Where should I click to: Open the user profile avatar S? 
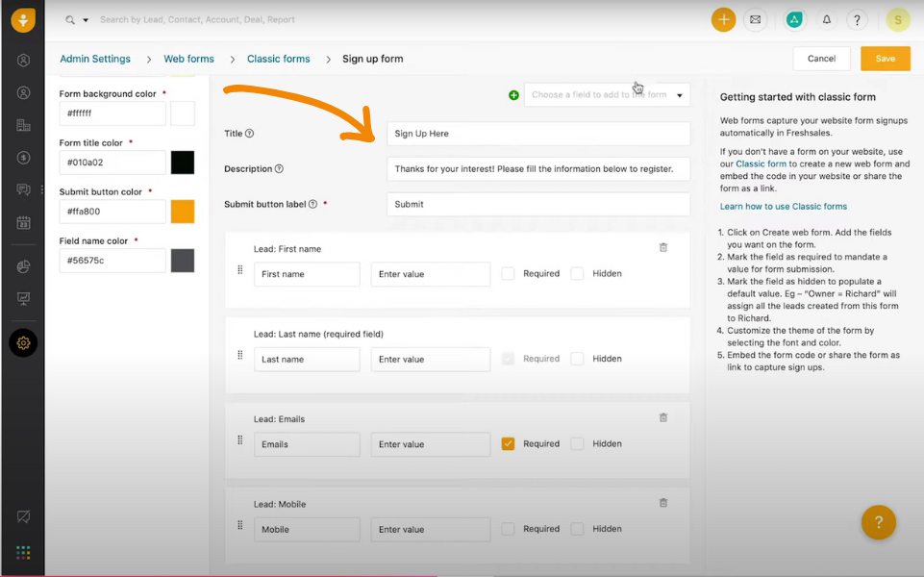898,20
